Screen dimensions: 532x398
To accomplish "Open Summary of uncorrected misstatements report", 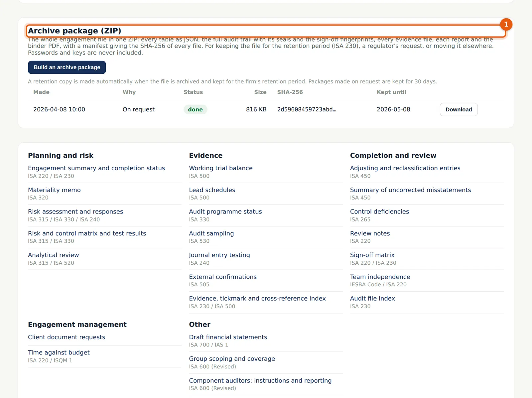I will click(410, 190).
